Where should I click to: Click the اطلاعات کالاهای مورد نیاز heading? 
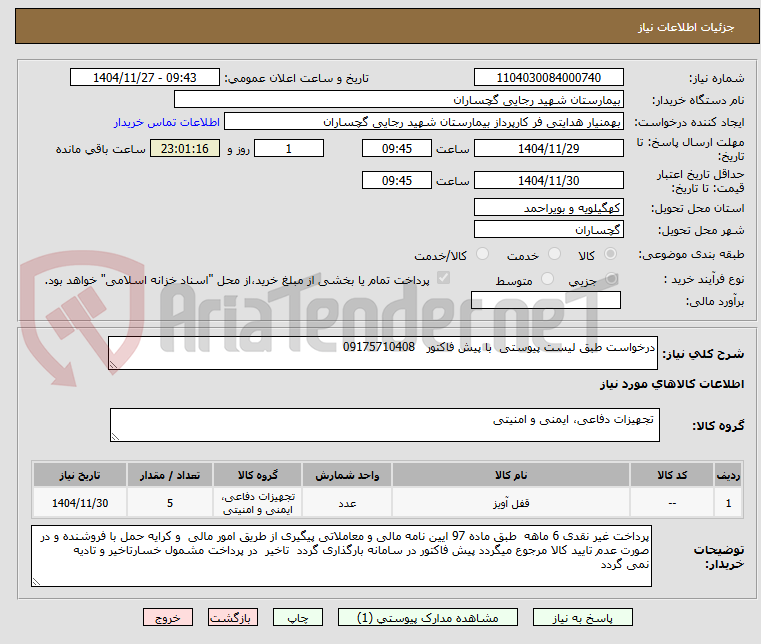[x=672, y=384]
